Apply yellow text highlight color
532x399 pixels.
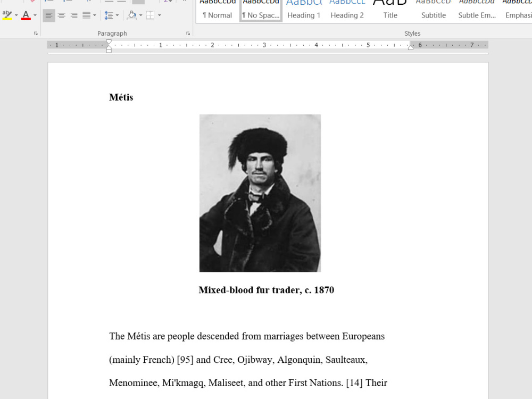click(7, 15)
